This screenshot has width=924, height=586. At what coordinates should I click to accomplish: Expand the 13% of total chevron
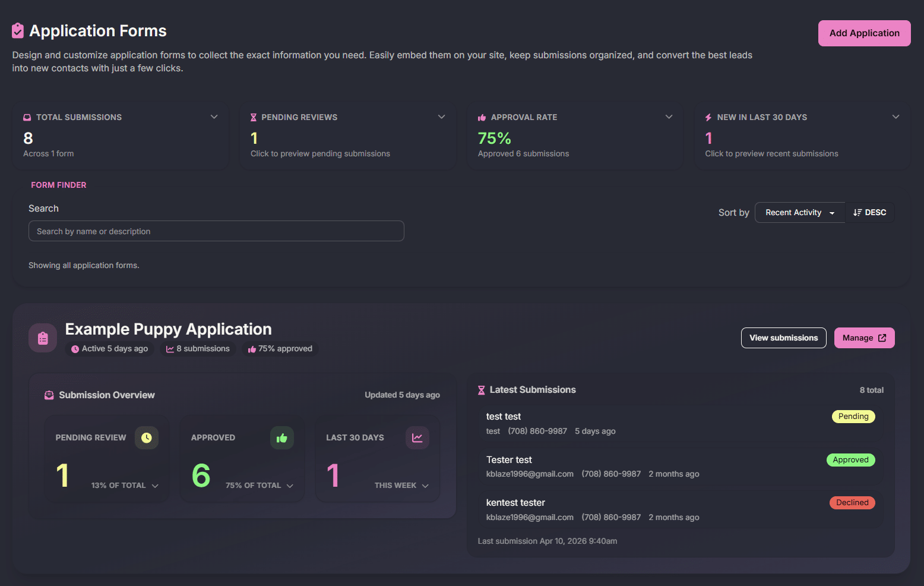tap(155, 486)
